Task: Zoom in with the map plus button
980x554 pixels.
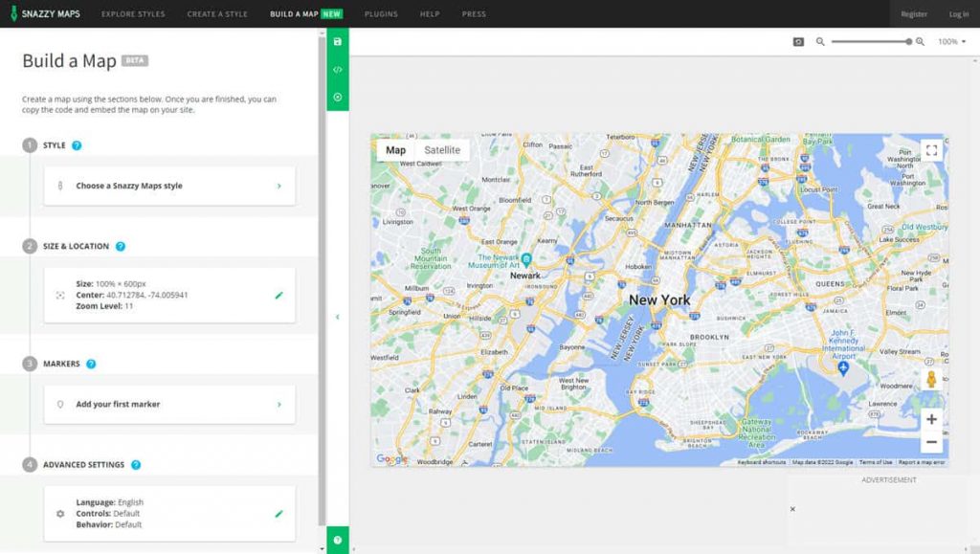Action: coord(931,419)
